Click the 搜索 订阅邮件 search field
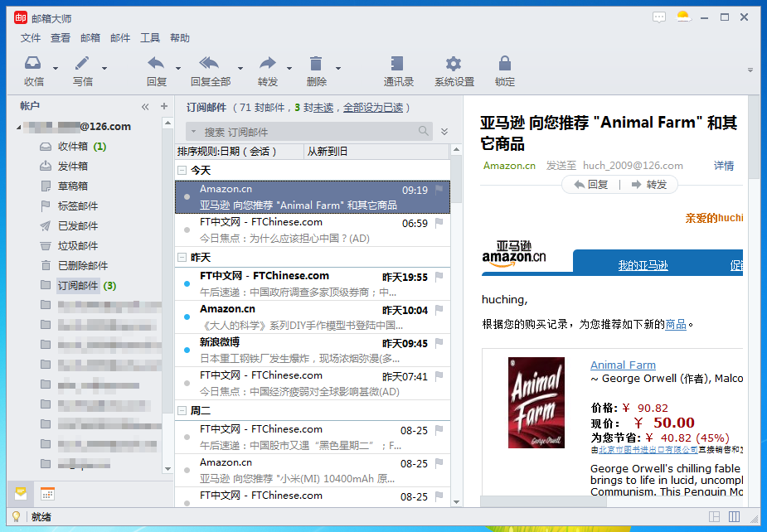The image size is (767, 532). (x=307, y=132)
